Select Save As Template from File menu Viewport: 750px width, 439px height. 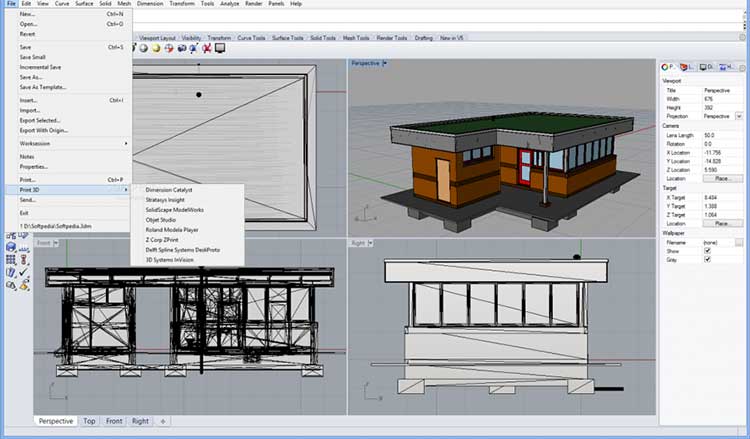point(43,87)
